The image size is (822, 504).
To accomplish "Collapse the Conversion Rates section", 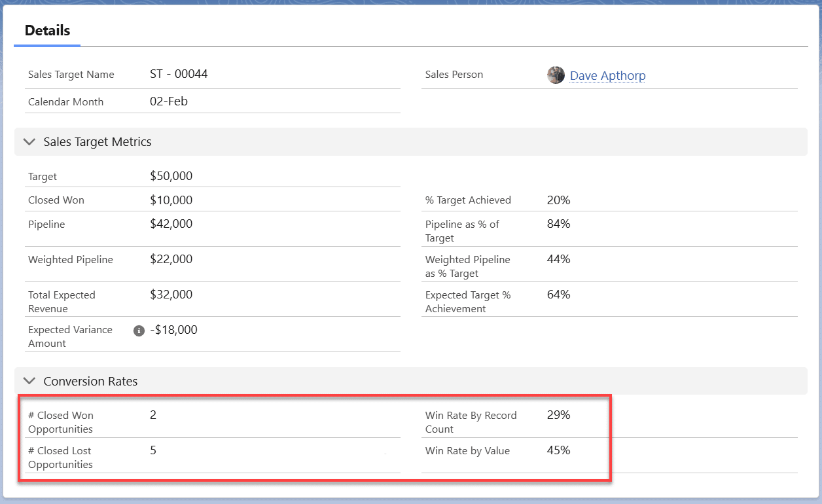I will (29, 381).
